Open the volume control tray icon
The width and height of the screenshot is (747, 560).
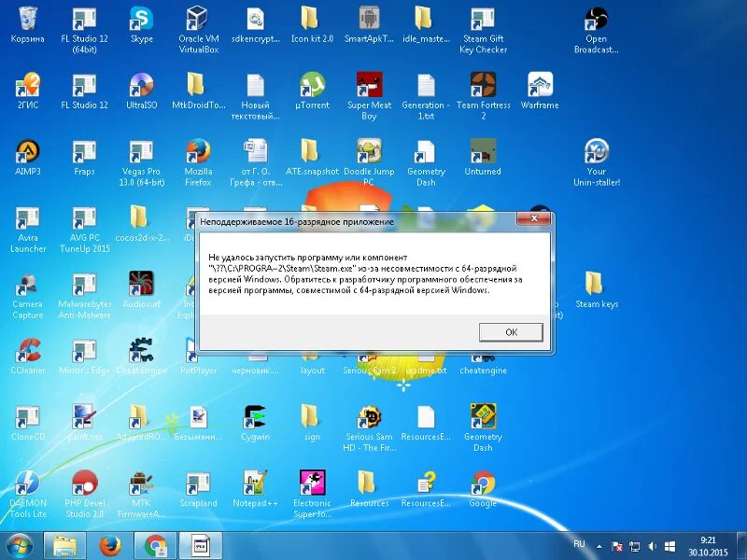coord(652,546)
